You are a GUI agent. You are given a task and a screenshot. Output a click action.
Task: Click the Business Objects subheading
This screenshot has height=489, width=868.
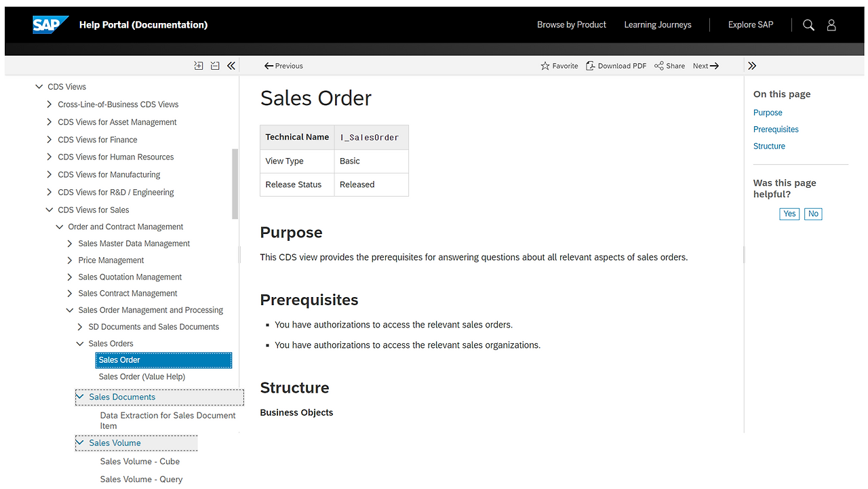tap(296, 412)
